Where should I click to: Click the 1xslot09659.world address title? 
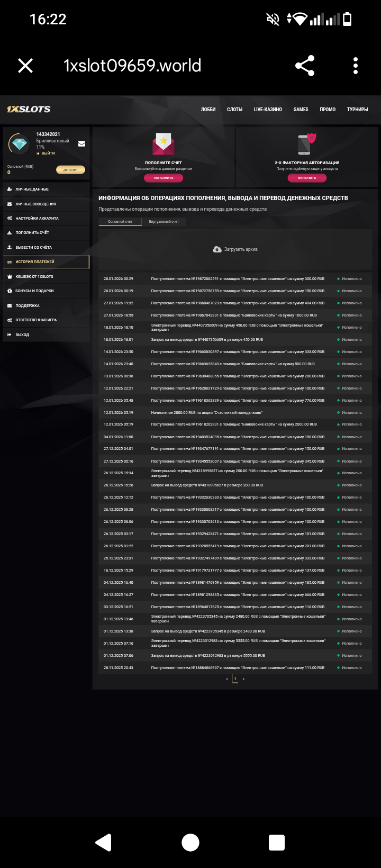(x=132, y=66)
